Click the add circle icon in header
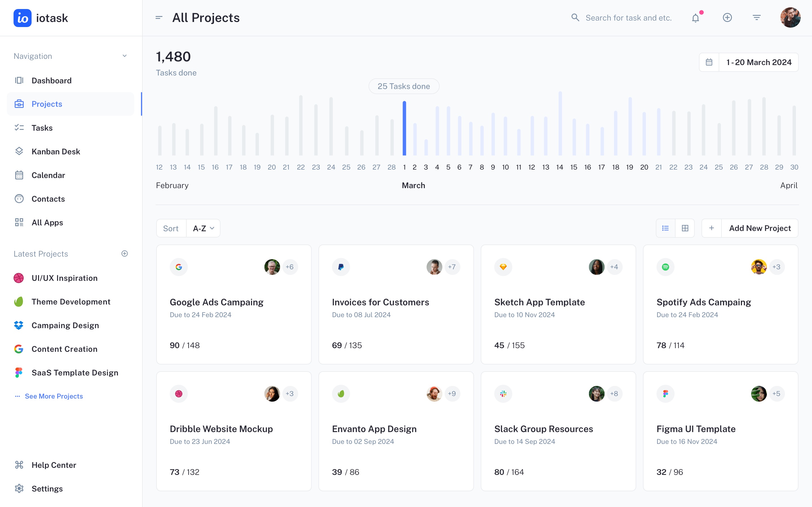812x507 pixels. (x=727, y=17)
